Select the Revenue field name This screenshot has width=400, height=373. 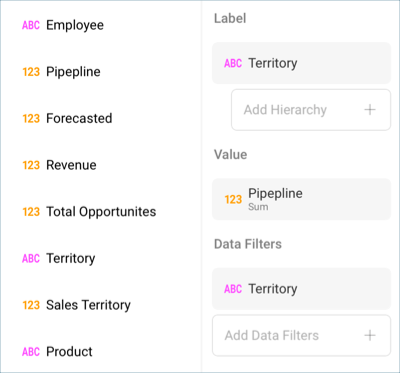tap(71, 165)
